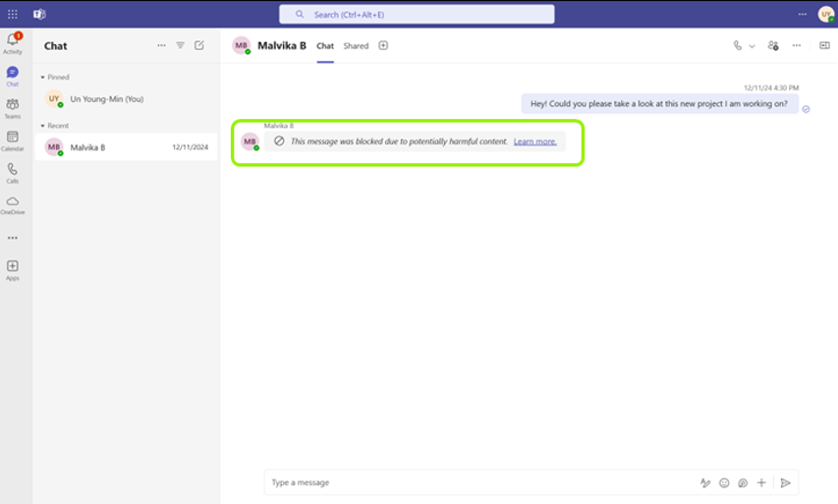Open the Apps plus icon
The image size is (838, 504).
tap(13, 265)
